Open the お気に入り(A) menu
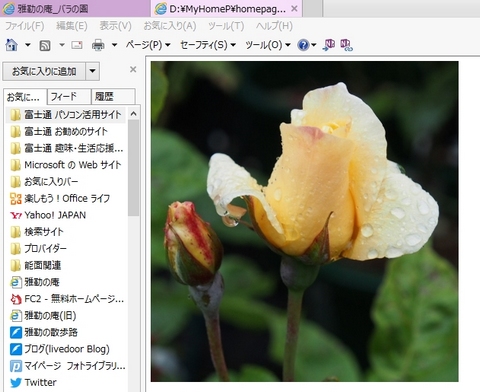Screen dimensions: 480x392 click(x=170, y=26)
